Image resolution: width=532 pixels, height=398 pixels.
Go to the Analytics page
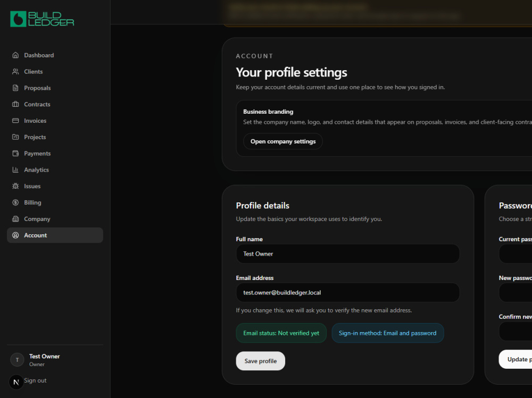(x=55, y=170)
